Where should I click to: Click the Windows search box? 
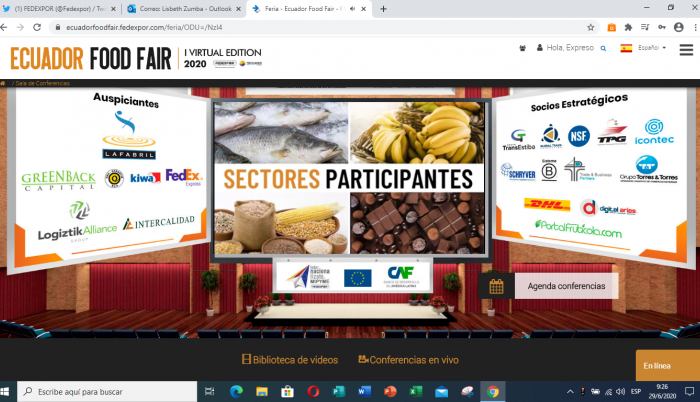[x=107, y=392]
